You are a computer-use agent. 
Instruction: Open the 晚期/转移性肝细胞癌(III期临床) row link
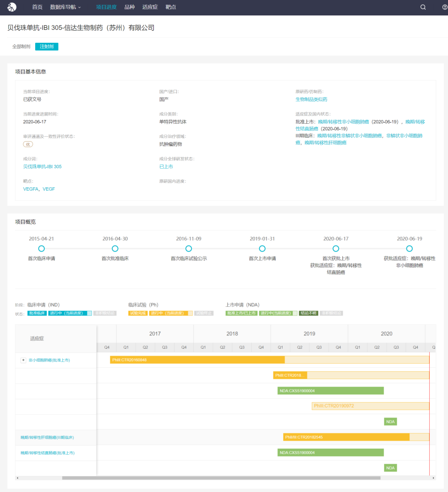tap(47, 438)
